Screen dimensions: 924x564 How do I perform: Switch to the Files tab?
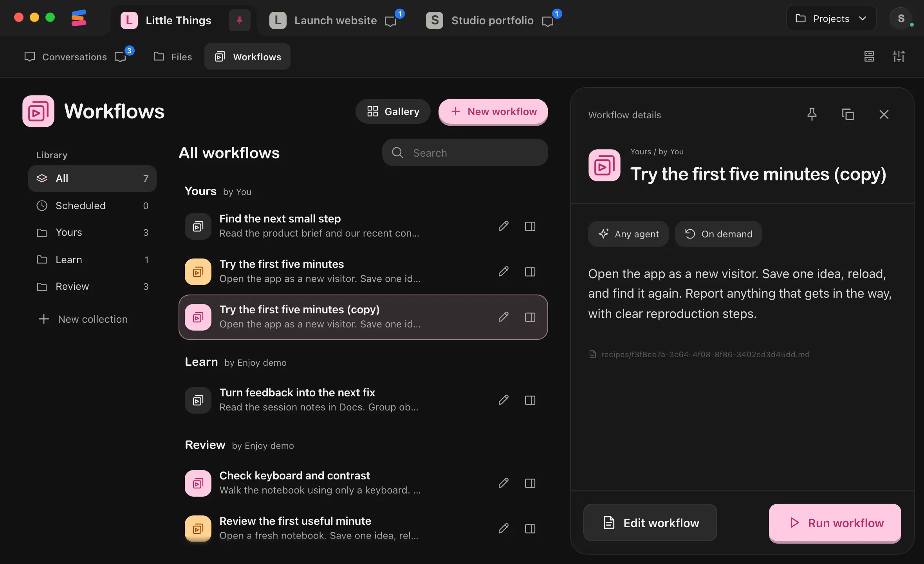[173, 57]
